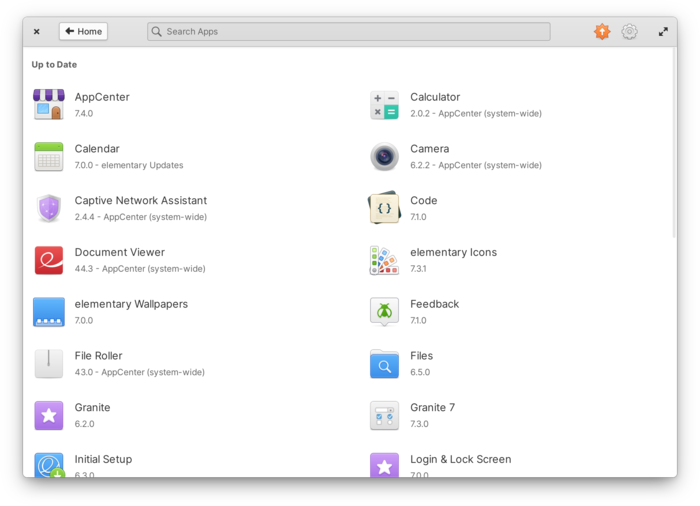Open the Initial Setup title
Screen dimensions: 700x506
pos(103,460)
